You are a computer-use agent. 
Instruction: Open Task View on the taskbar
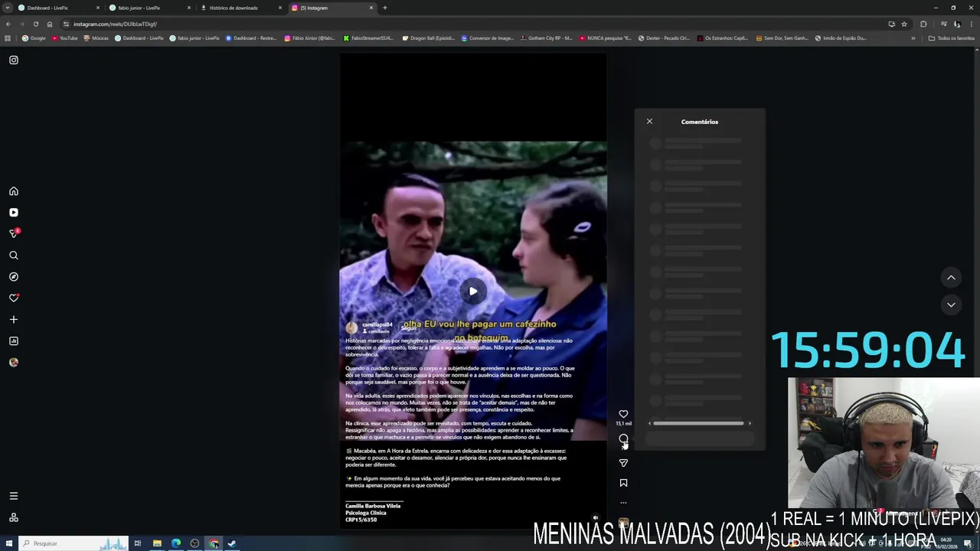(x=138, y=543)
